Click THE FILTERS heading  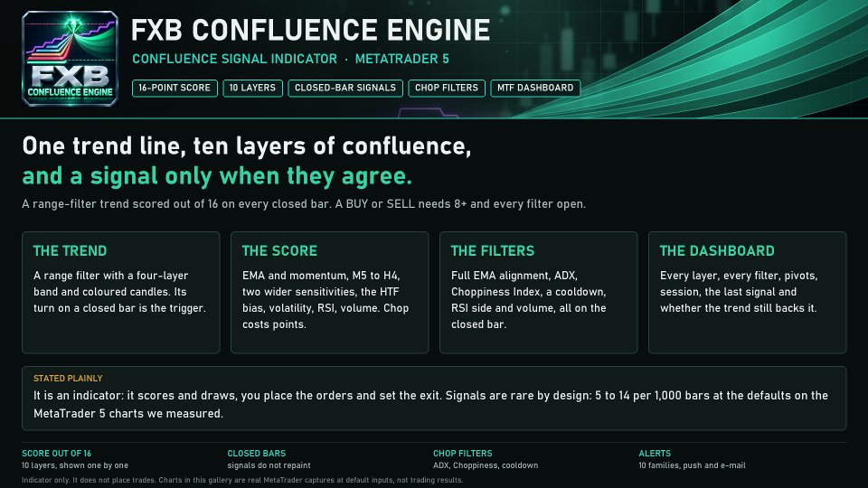[x=493, y=251]
